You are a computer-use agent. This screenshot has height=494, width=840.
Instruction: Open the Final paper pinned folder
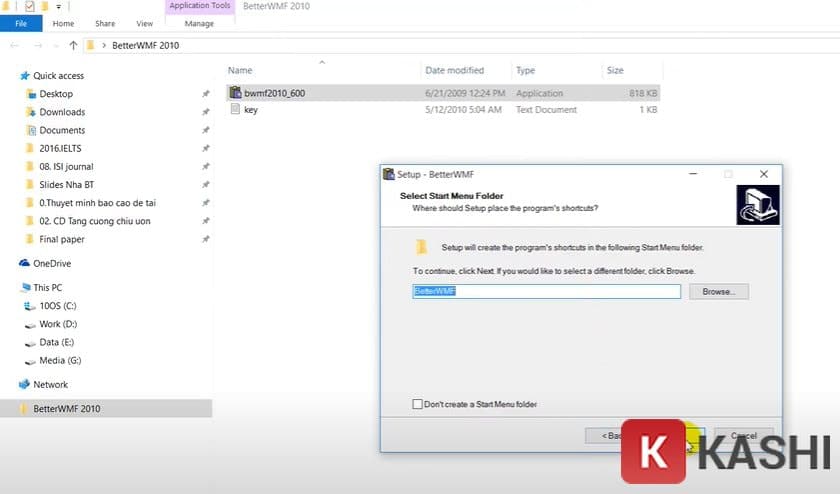(x=62, y=239)
